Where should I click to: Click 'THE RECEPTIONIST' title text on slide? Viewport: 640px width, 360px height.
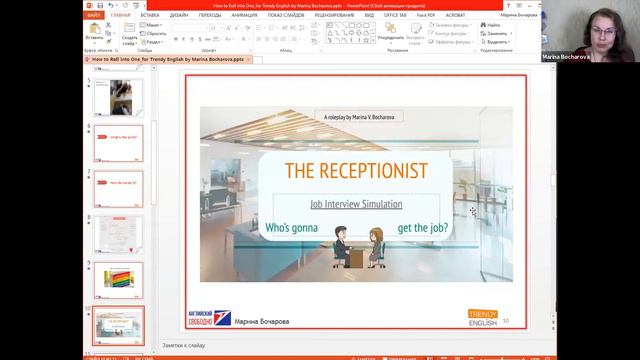click(x=356, y=171)
